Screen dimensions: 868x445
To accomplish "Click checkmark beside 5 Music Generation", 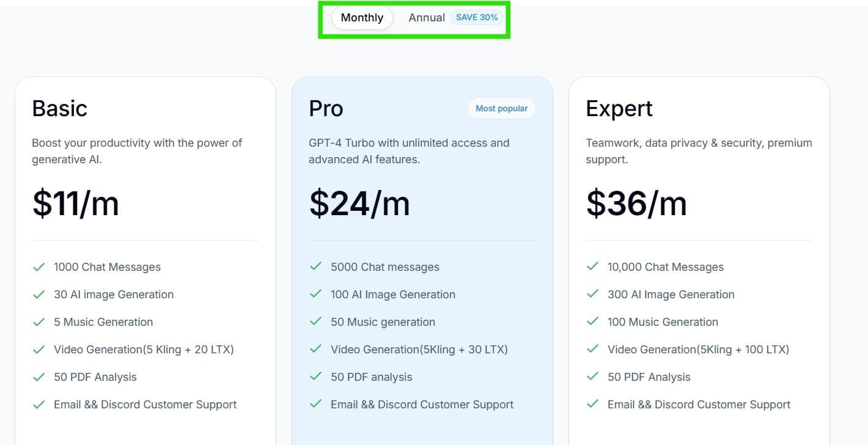I will tap(39, 322).
